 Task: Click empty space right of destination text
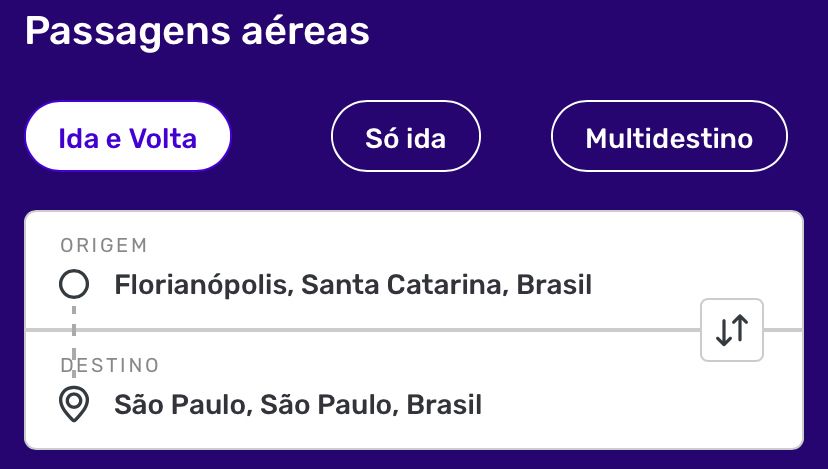[620, 405]
